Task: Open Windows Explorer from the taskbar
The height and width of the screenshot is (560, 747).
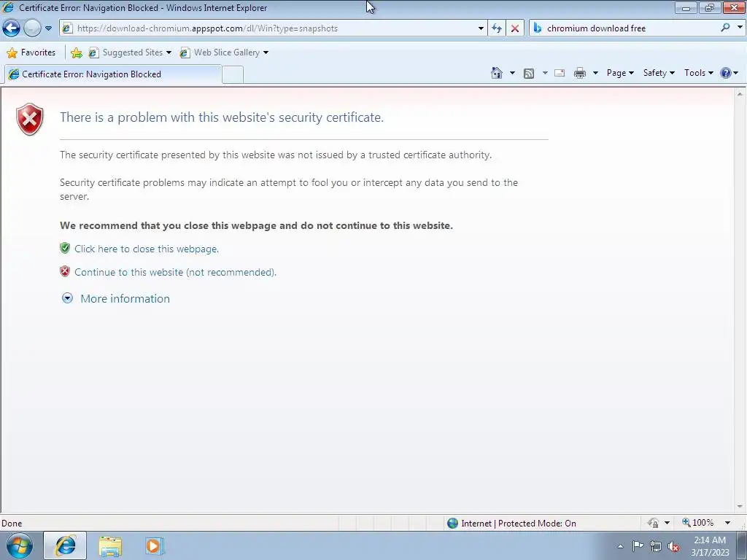Action: tap(110, 545)
